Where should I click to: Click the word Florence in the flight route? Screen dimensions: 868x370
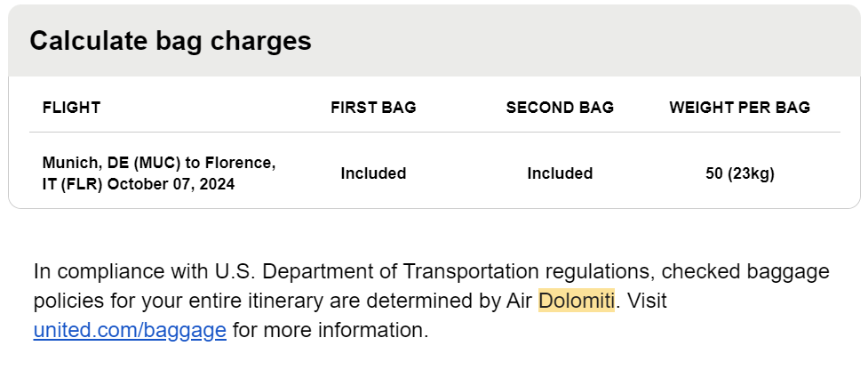tap(240, 163)
